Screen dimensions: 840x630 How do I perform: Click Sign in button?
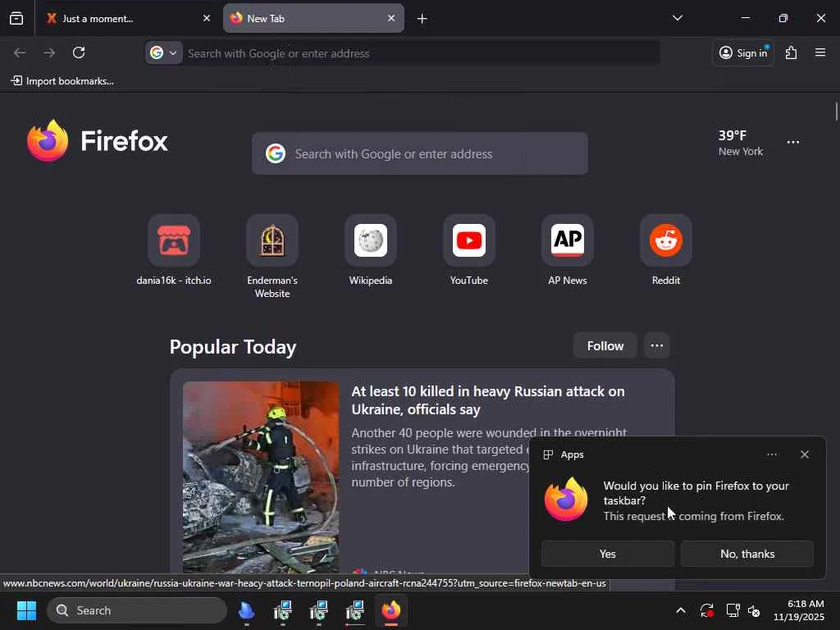[x=743, y=52]
